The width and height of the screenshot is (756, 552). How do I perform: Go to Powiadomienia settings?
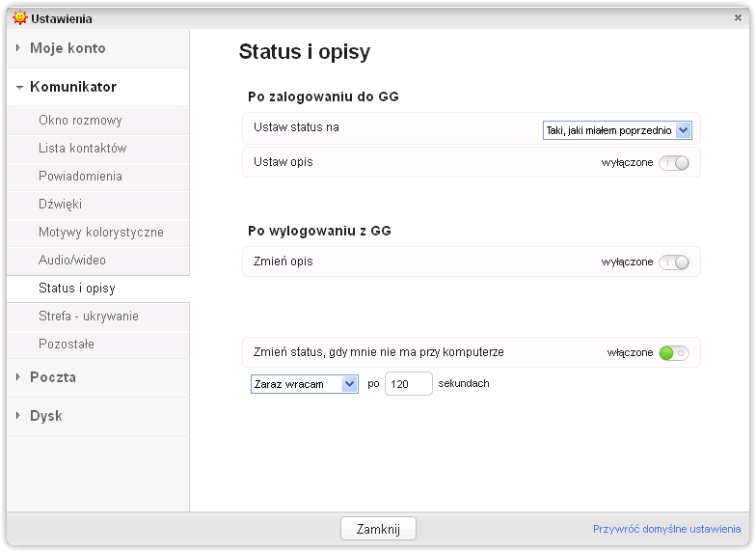[x=98, y=176]
